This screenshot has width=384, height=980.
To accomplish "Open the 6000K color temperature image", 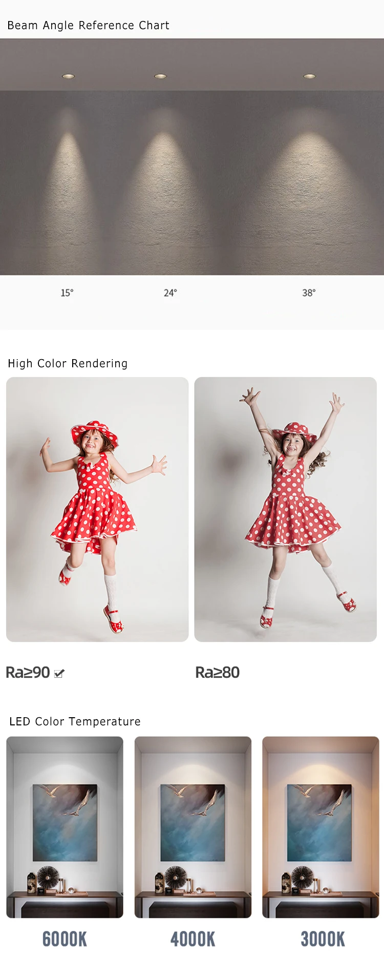I will (x=65, y=827).
